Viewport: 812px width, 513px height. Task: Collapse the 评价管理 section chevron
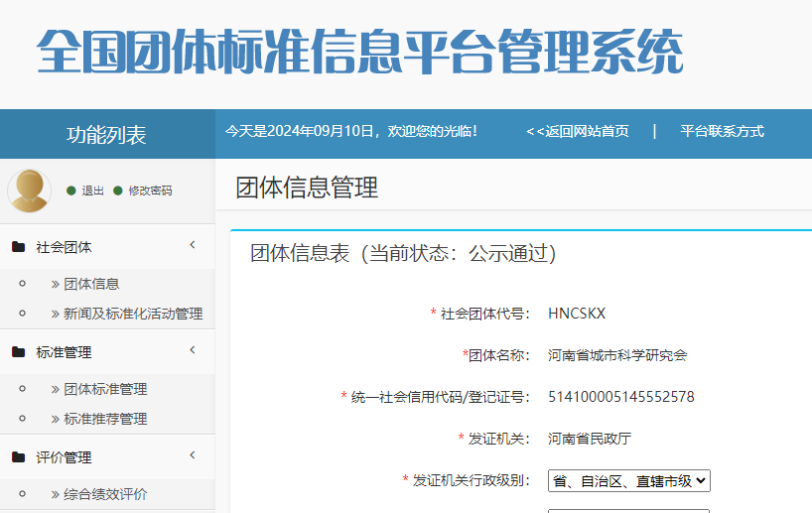click(193, 455)
